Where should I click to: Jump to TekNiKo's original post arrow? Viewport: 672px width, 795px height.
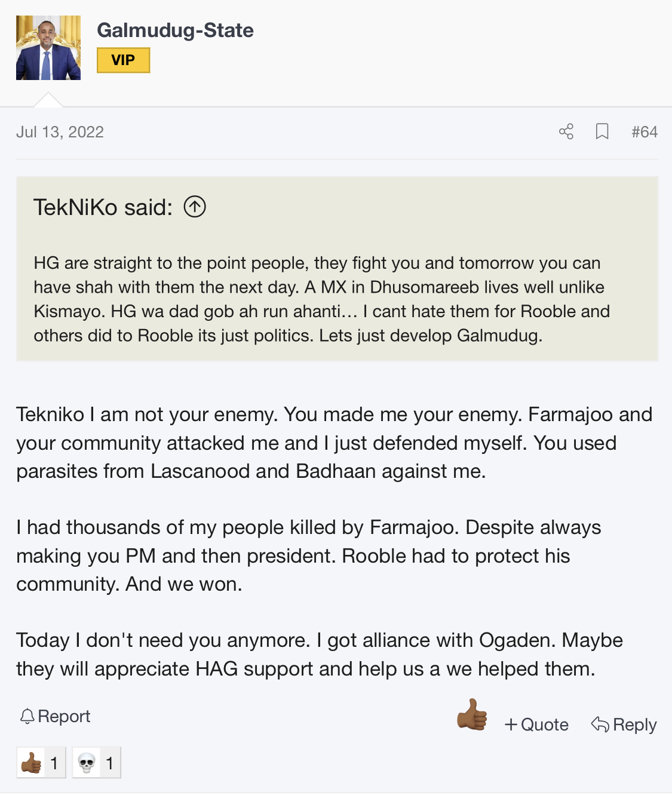click(x=195, y=207)
